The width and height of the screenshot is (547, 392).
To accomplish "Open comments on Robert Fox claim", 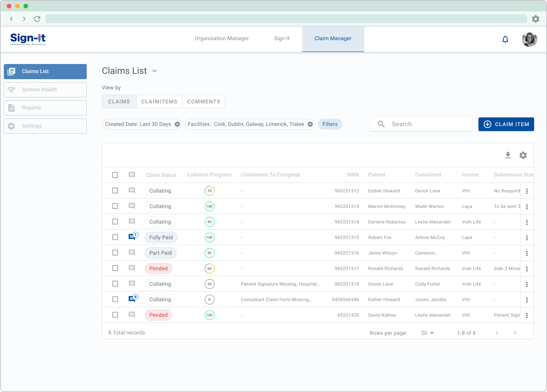I will pos(132,237).
